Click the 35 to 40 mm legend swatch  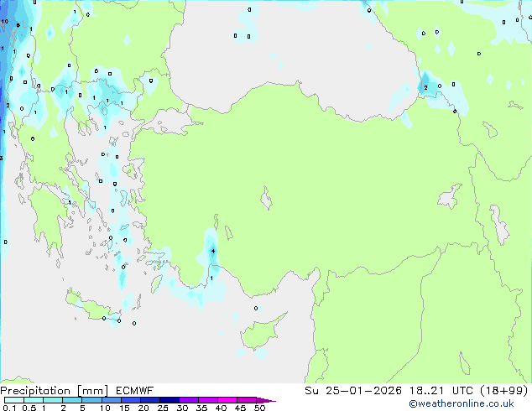pyautogui.click(x=207, y=400)
